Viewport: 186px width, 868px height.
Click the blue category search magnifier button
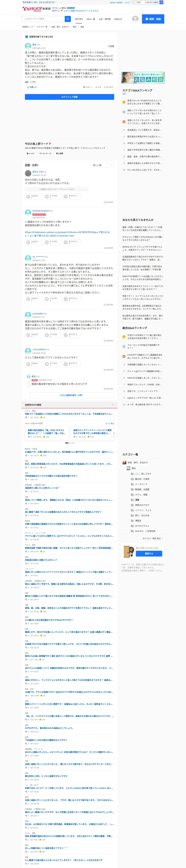coord(68,19)
